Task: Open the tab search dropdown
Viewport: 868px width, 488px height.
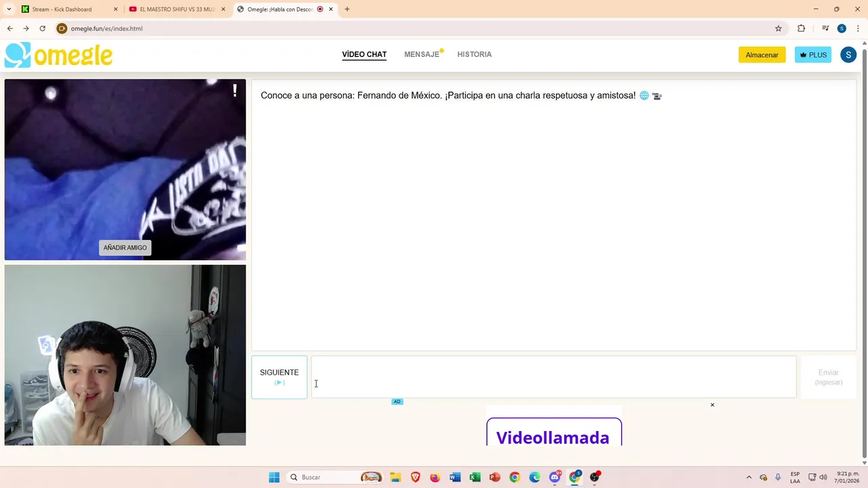Action: (9, 9)
